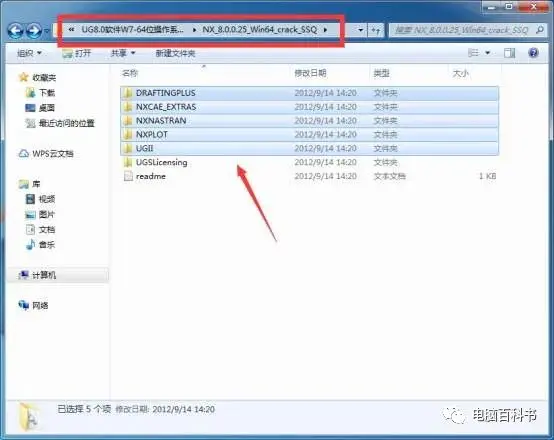
Task: Select the UGSLicensing folder
Action: click(310, 162)
